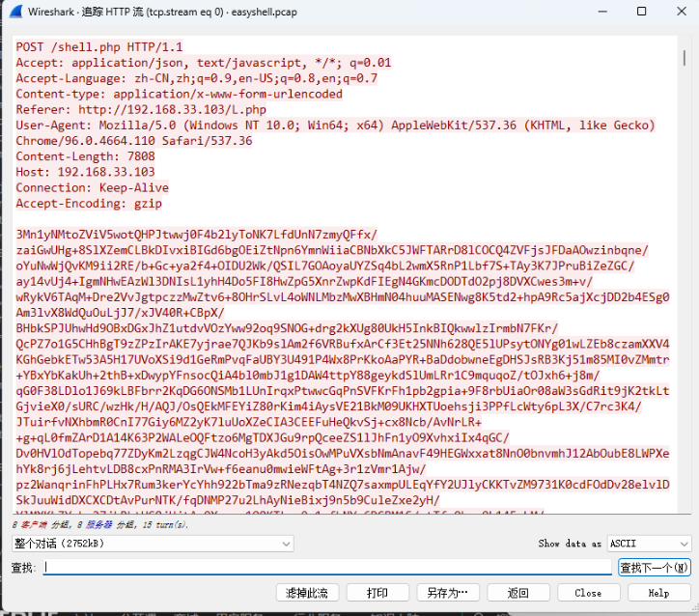Click the 查找 label beside the search field
699x616 pixels.
click(23, 568)
